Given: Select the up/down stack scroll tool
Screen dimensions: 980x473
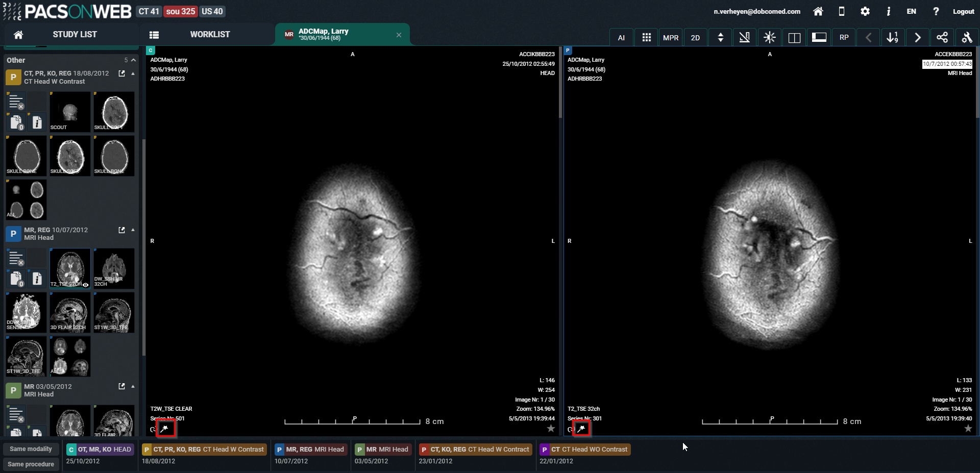Looking at the screenshot, I should click(x=720, y=38).
